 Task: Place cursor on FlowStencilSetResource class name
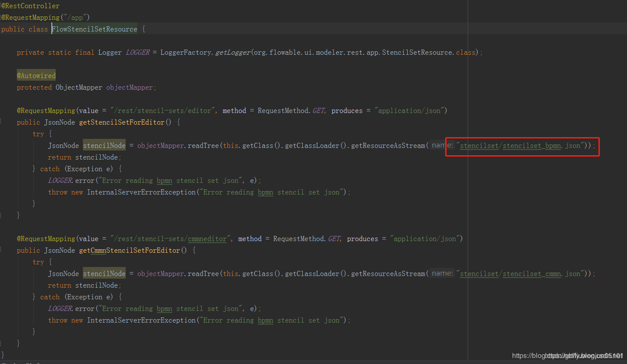point(95,29)
